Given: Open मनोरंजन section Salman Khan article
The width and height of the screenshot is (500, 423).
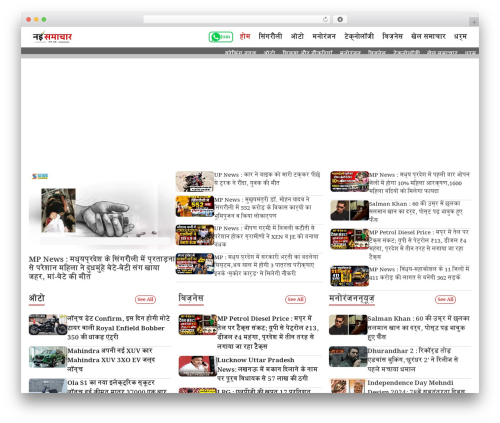Looking at the screenshot, I should click(418, 328).
